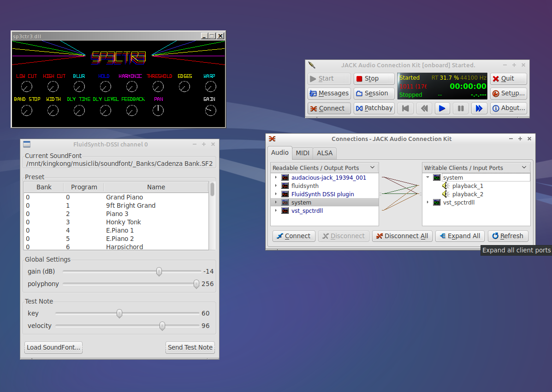This screenshot has height=392, width=552.
Task: Click the fast-forward transport button
Action: (479, 108)
